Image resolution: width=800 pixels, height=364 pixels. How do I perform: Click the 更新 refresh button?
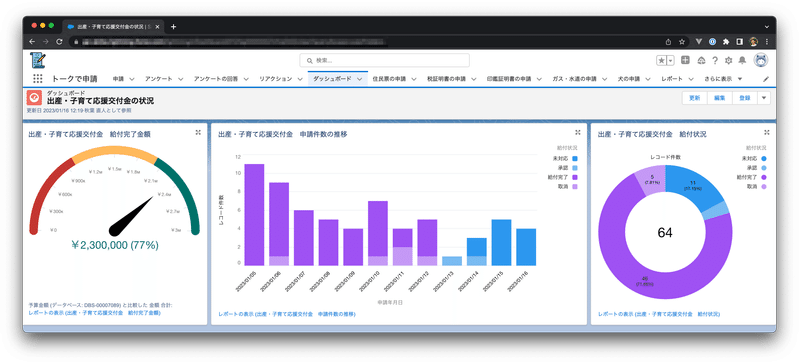(695, 98)
